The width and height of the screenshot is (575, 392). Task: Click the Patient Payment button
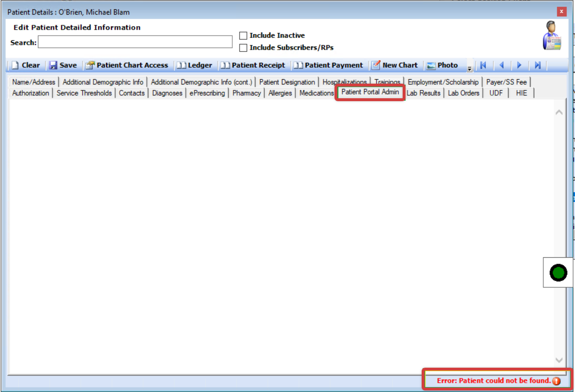click(329, 65)
